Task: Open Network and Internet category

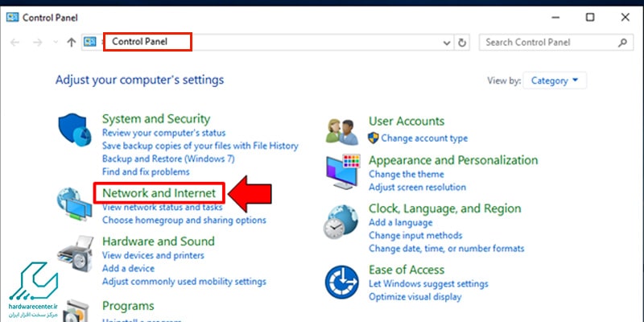Action: coord(159,193)
